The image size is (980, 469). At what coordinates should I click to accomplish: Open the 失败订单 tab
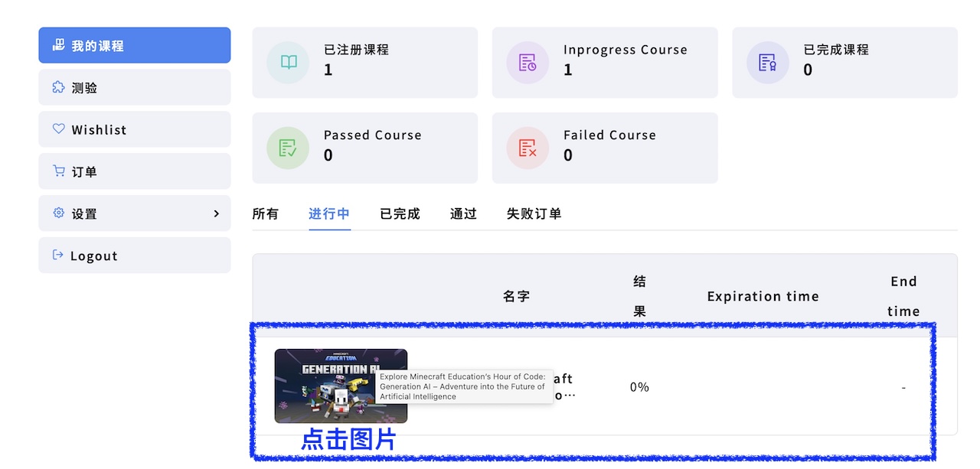534,213
